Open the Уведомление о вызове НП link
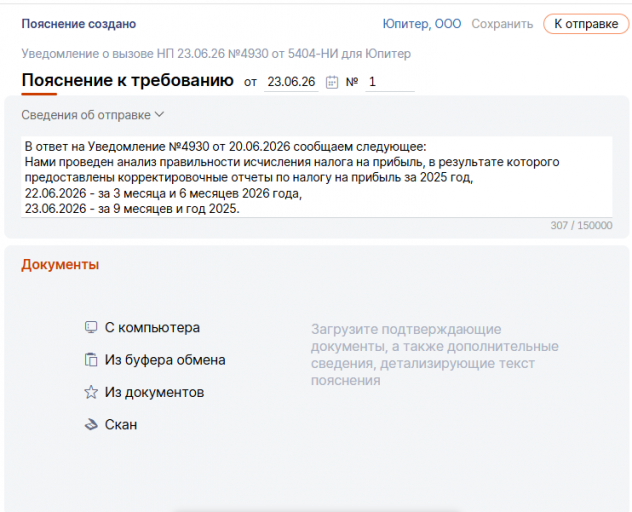The height and width of the screenshot is (512, 632). pyautogui.click(x=216, y=54)
